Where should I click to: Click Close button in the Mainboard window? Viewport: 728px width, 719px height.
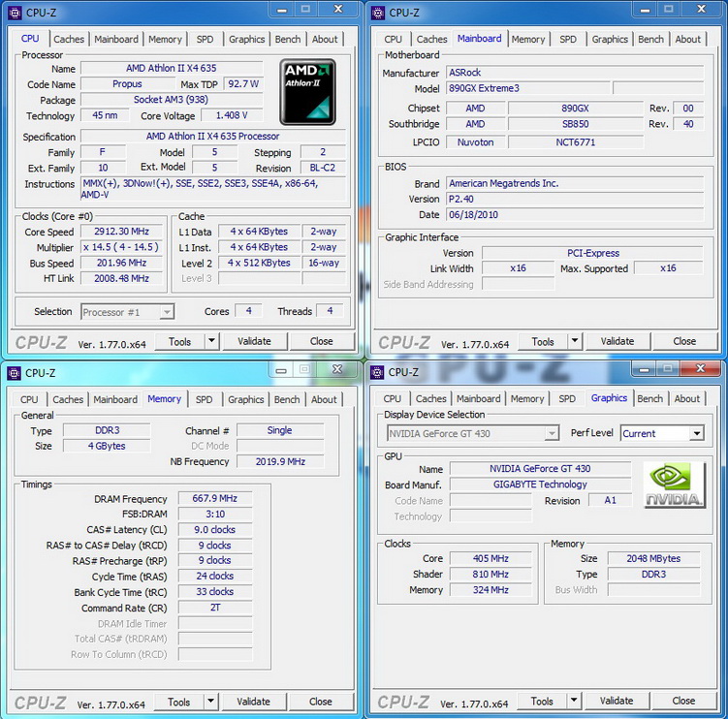pos(684,341)
